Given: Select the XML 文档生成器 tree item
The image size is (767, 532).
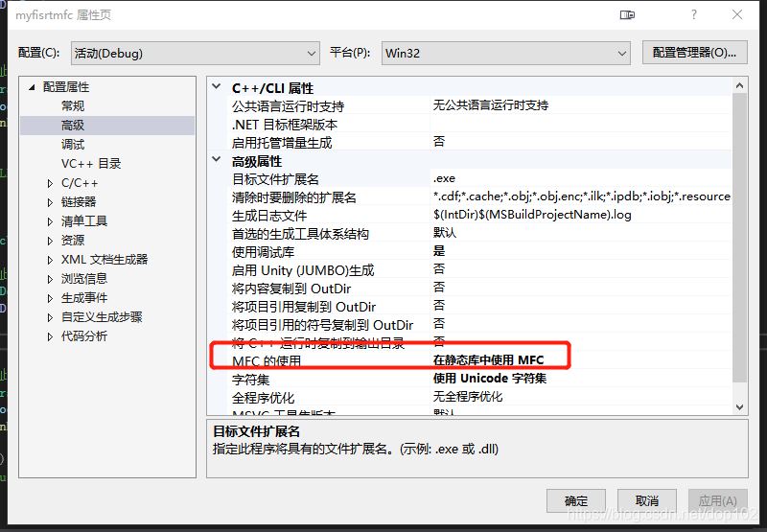Looking at the screenshot, I should 105,259.
